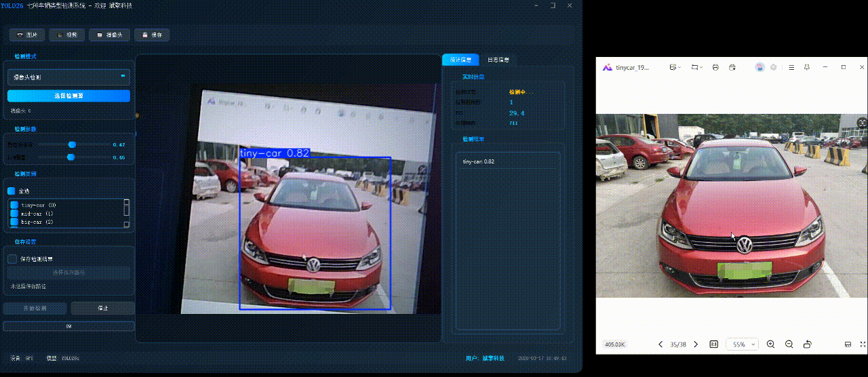Open the user avatar in image viewer
This screenshot has height=377, width=868.
coord(759,67)
